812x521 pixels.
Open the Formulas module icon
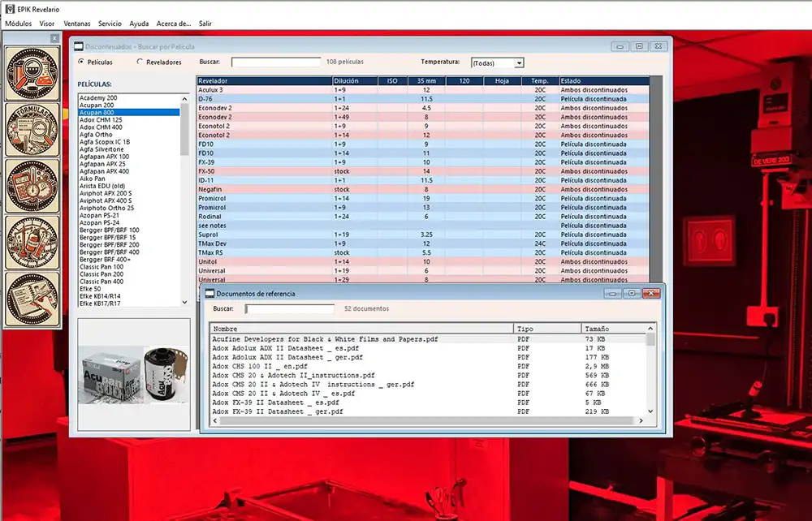coord(32,129)
